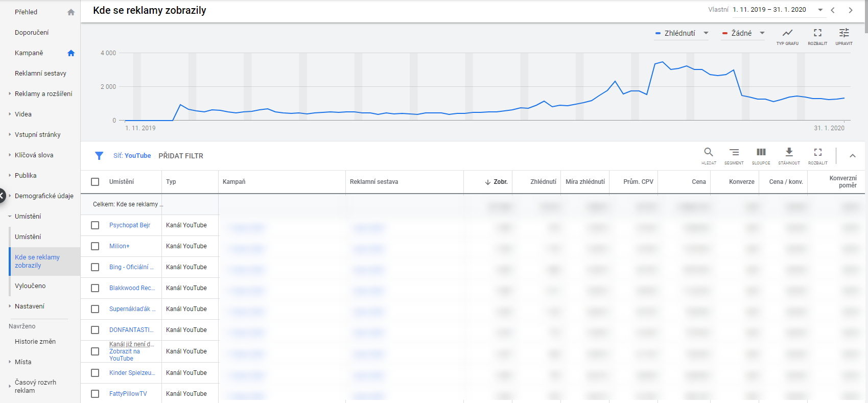Check the Psychopat Bejr row checkbox
Image resolution: width=868 pixels, height=403 pixels.
(x=95, y=225)
